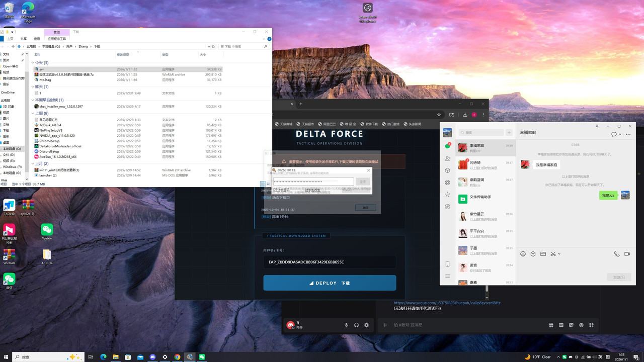Open the Chrome three-dot menu
The width and height of the screenshot is (644, 362).
point(483,115)
